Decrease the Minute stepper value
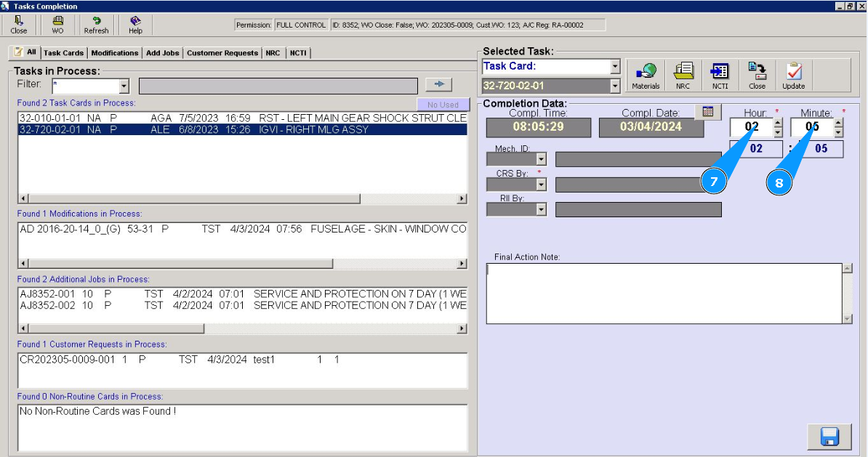Screen dimensions: 868x457 pos(838,132)
